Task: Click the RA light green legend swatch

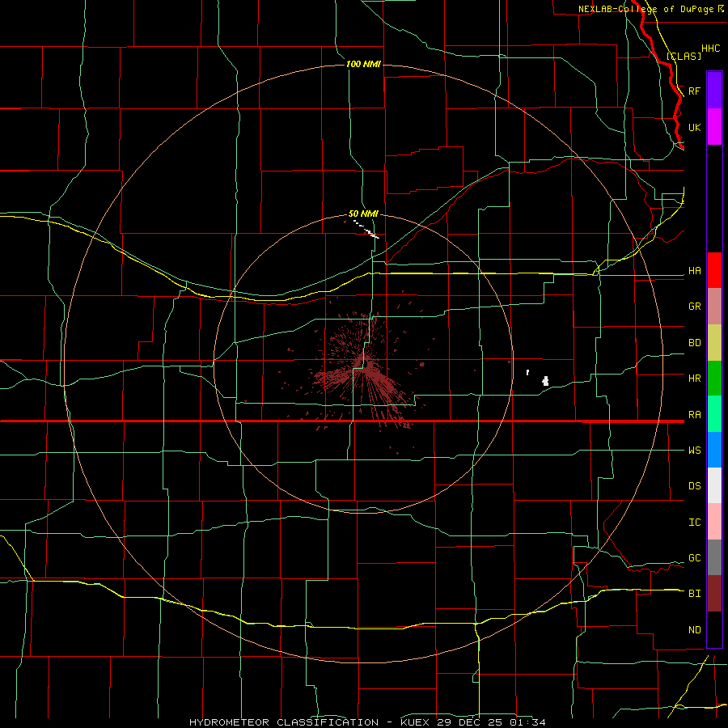Action: 714,414
